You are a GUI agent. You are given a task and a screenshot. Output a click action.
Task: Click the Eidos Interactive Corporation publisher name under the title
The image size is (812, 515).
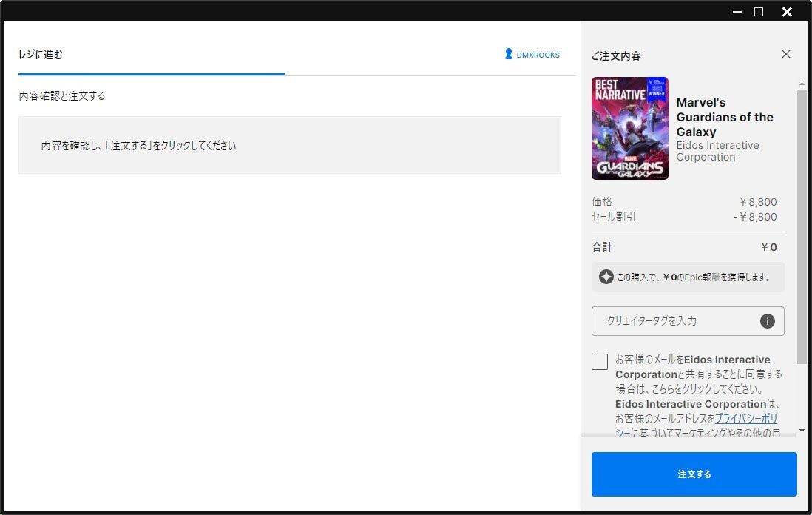point(718,151)
